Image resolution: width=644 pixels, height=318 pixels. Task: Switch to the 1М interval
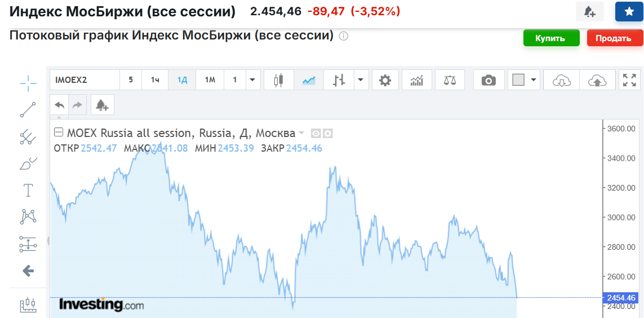210,79
